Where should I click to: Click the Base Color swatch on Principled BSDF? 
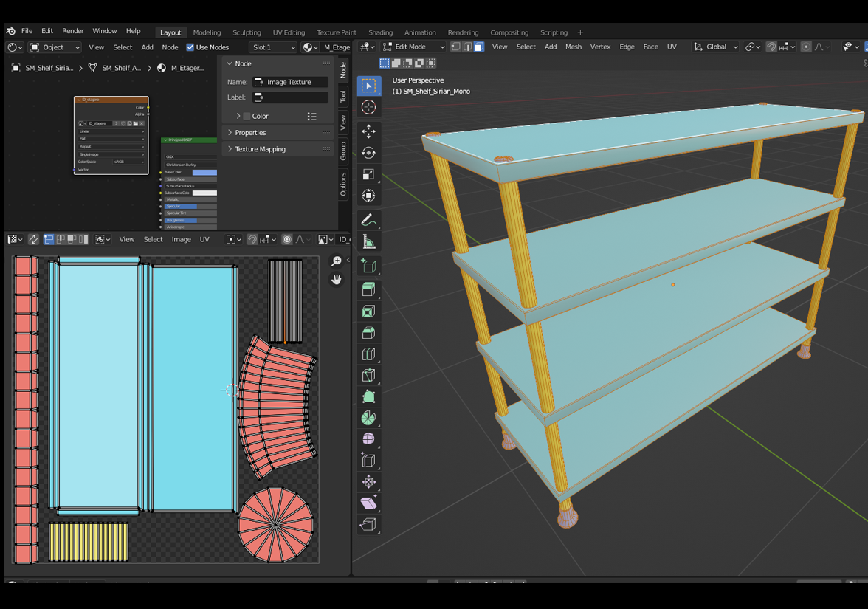pos(204,172)
